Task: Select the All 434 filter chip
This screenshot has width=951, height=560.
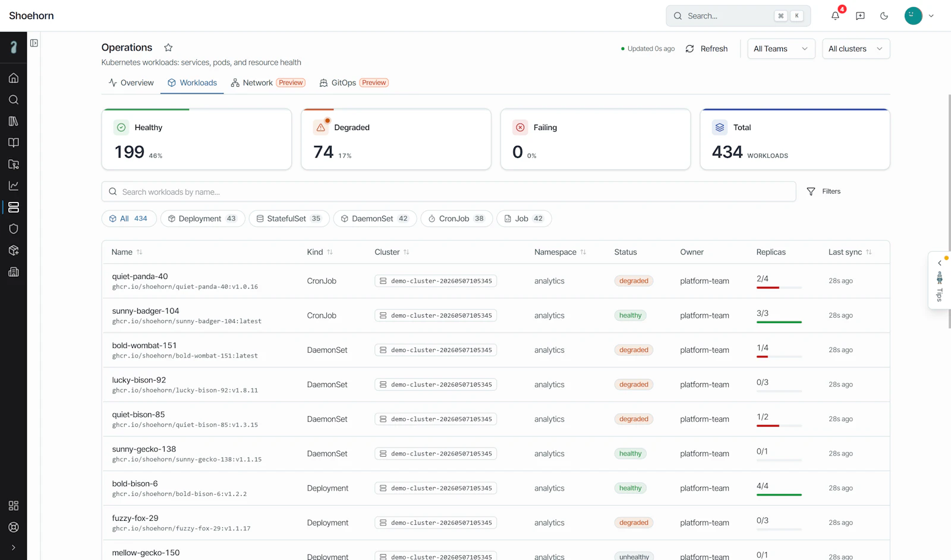Action: 129,219
